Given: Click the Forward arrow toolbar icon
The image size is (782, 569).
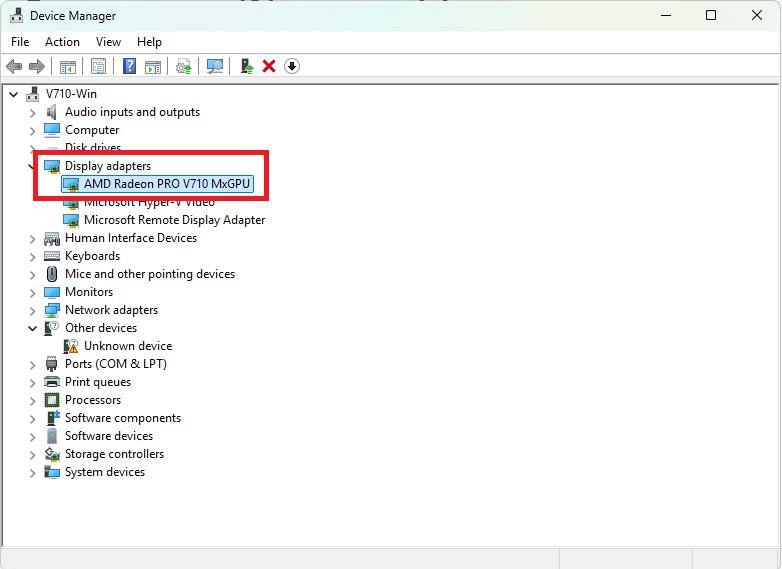Looking at the screenshot, I should (x=37, y=66).
